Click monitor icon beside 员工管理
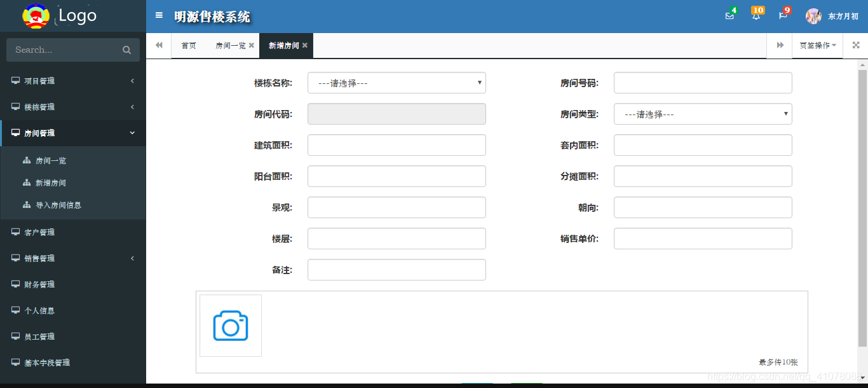Viewport: 868px width, 388px height. (x=15, y=336)
